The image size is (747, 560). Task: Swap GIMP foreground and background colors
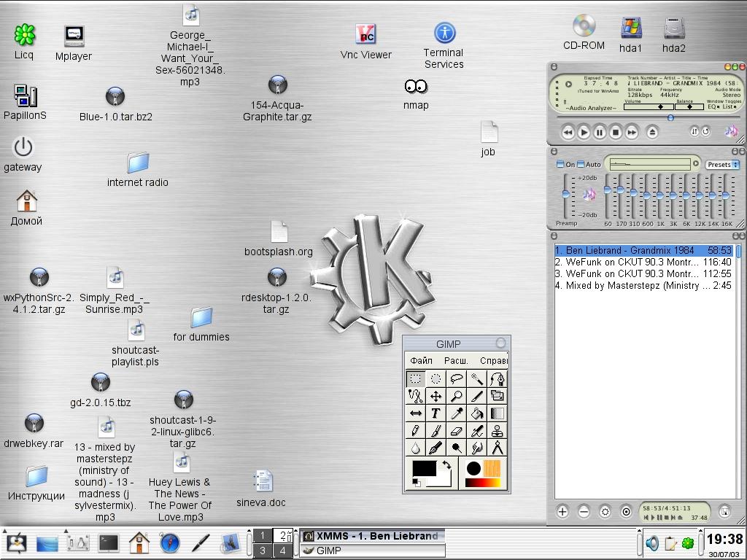click(x=446, y=464)
